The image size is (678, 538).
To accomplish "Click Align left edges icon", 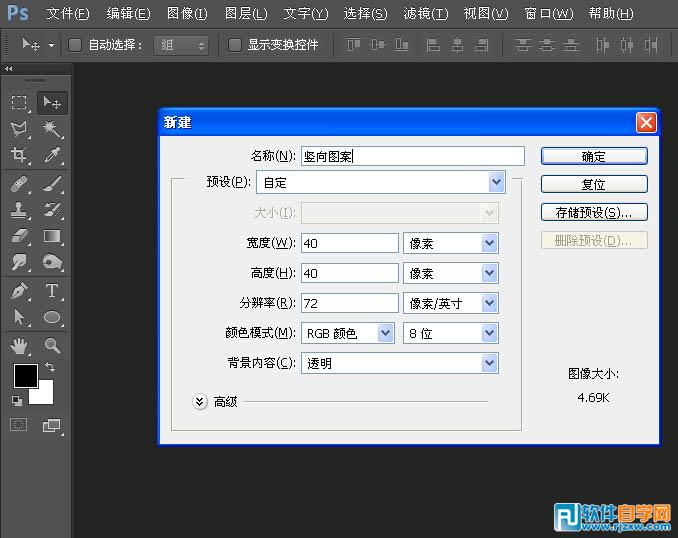I will [433, 45].
